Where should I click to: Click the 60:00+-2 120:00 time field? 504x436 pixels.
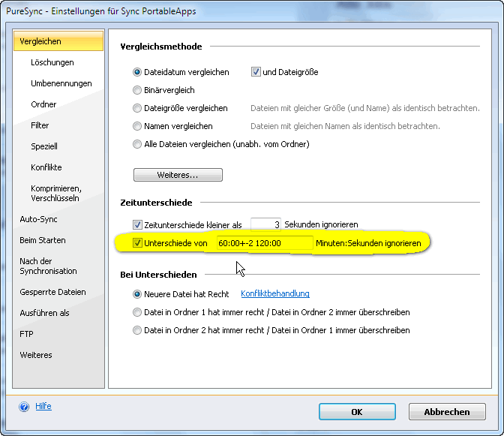[265, 243]
